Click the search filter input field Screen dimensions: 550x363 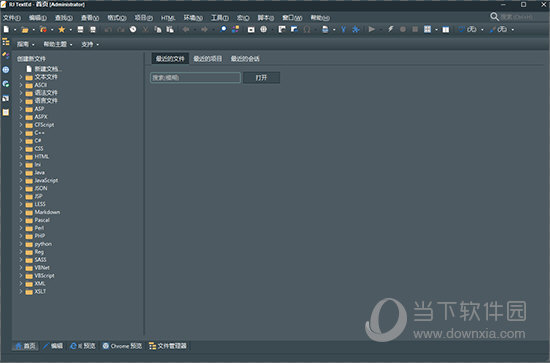click(195, 78)
